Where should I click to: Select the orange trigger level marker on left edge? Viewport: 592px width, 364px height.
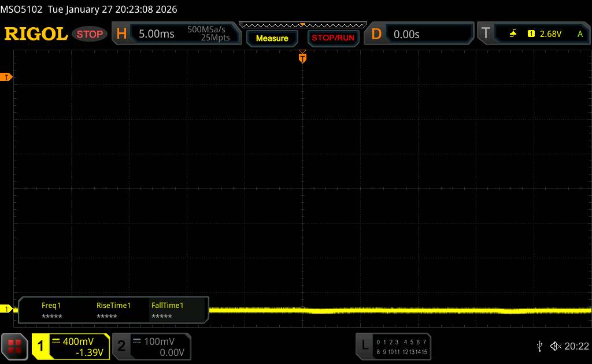click(6, 77)
